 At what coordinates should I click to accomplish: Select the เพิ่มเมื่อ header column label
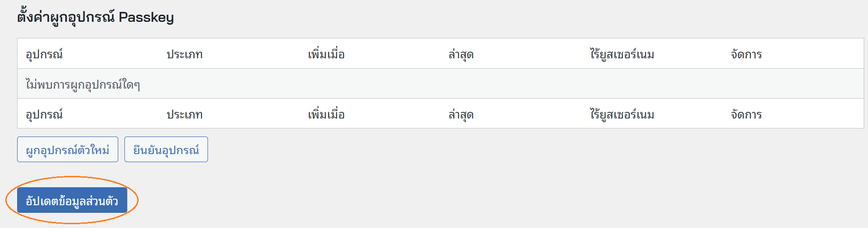(x=326, y=54)
